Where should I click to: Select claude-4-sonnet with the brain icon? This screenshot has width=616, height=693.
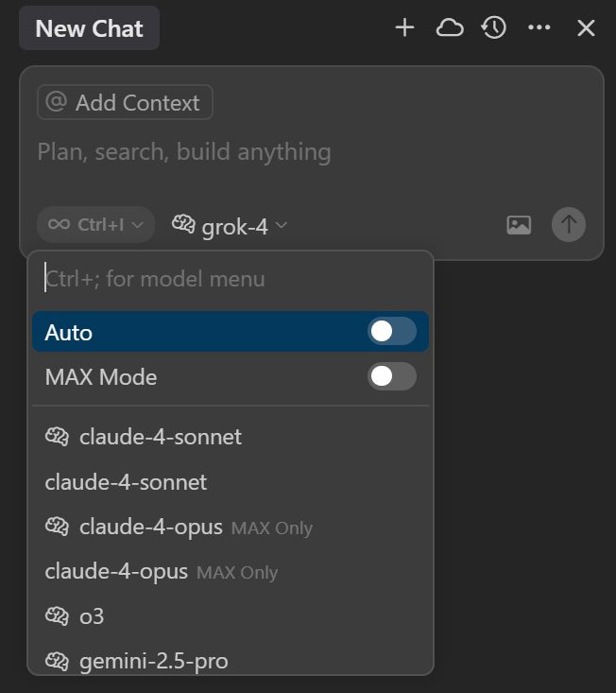(231, 437)
